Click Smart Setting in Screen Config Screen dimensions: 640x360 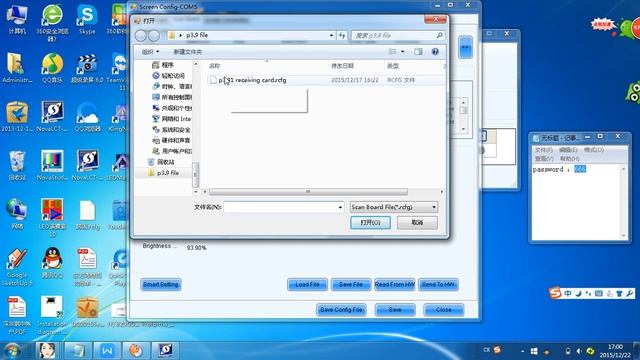pyautogui.click(x=161, y=284)
